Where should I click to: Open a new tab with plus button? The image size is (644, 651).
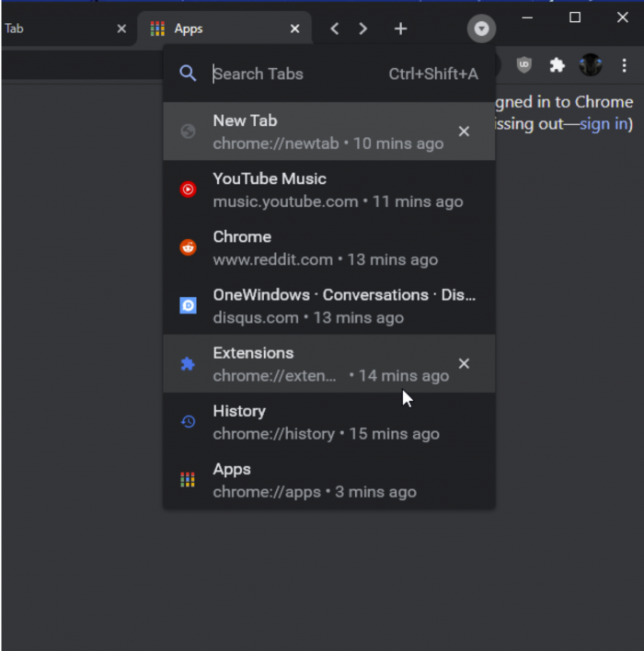(x=400, y=29)
